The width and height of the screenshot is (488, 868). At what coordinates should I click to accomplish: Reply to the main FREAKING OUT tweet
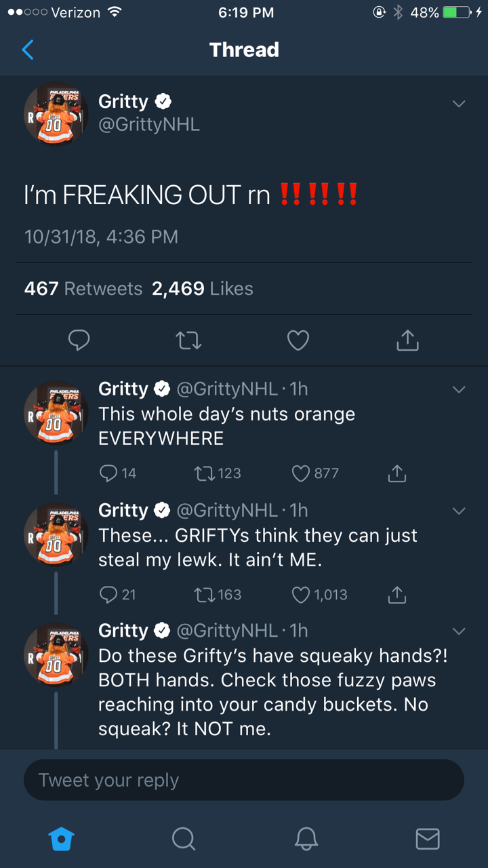pos(79,340)
